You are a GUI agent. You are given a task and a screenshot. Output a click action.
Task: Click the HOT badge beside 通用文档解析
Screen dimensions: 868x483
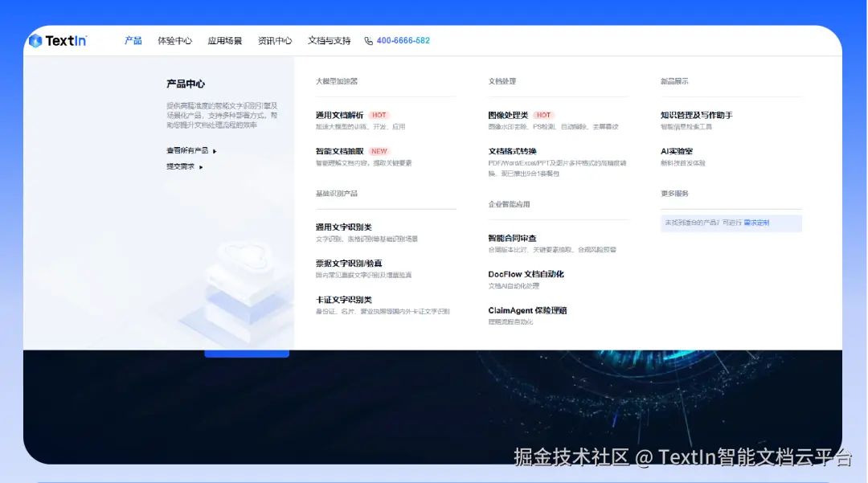379,115
